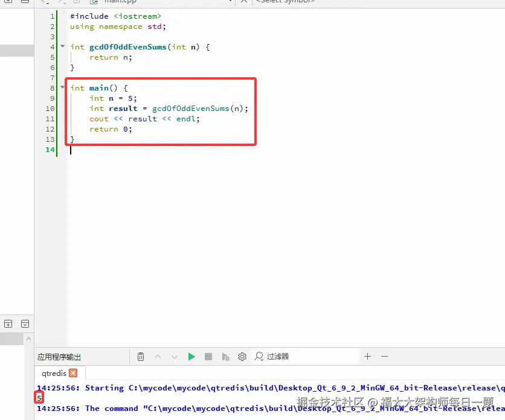This screenshot has height=420, width=505.
Task: Click the 'return n;' statement
Action: pos(111,57)
